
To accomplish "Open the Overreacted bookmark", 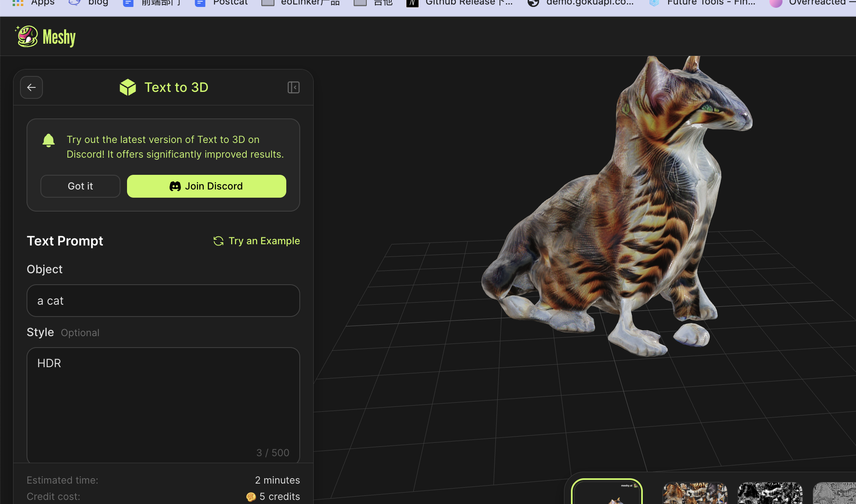I will 812,2.
